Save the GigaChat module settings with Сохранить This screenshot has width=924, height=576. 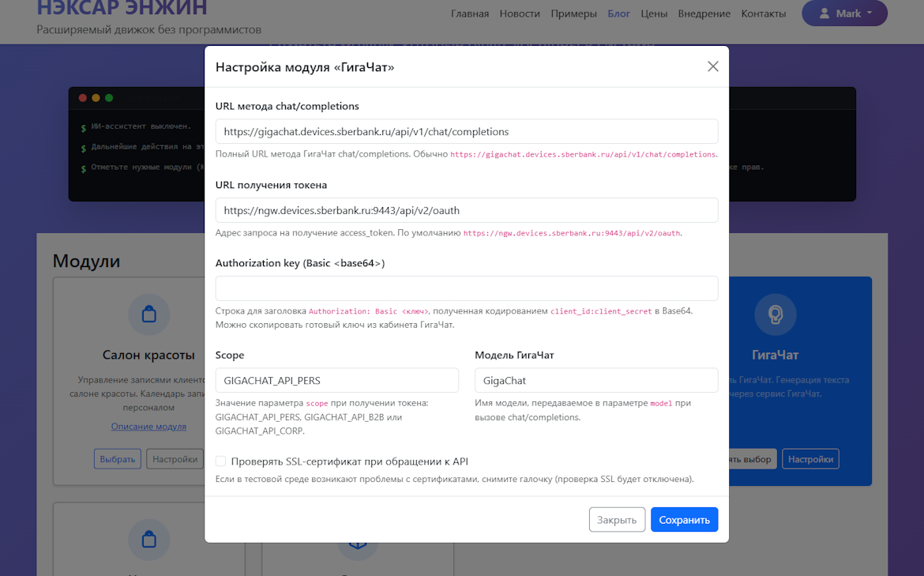684,519
